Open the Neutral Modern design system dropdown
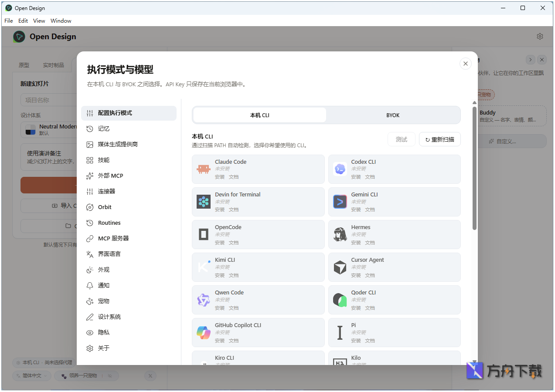The width and height of the screenshot is (555, 392). point(49,130)
